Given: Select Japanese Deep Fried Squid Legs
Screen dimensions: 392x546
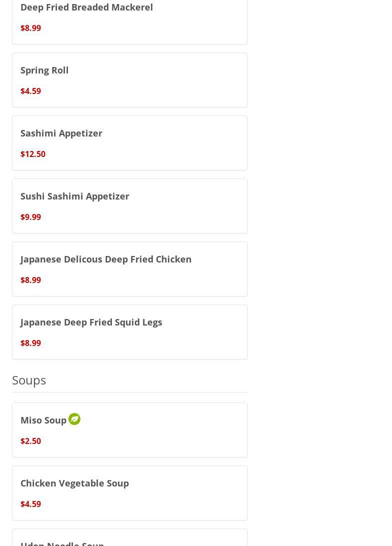Looking at the screenshot, I should click(91, 322).
